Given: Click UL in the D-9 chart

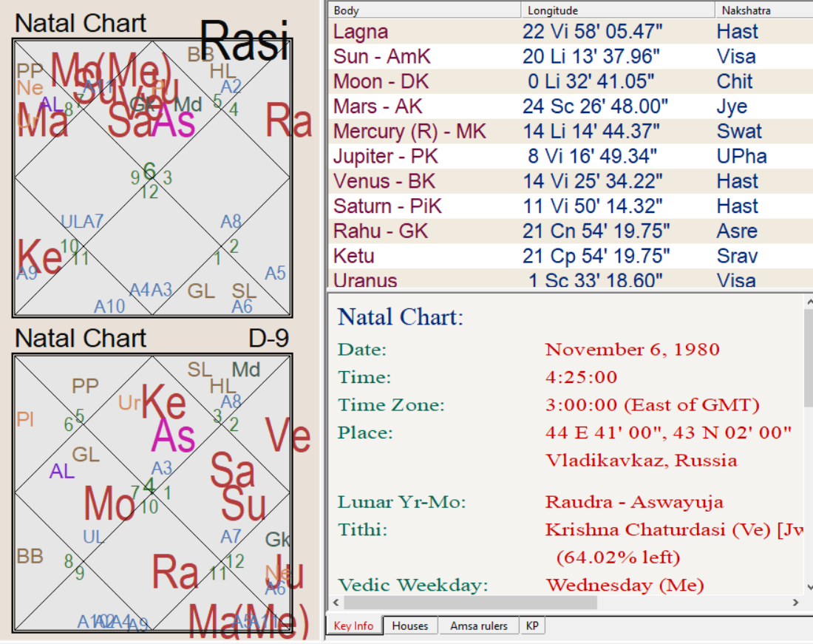Looking at the screenshot, I should (x=93, y=536).
